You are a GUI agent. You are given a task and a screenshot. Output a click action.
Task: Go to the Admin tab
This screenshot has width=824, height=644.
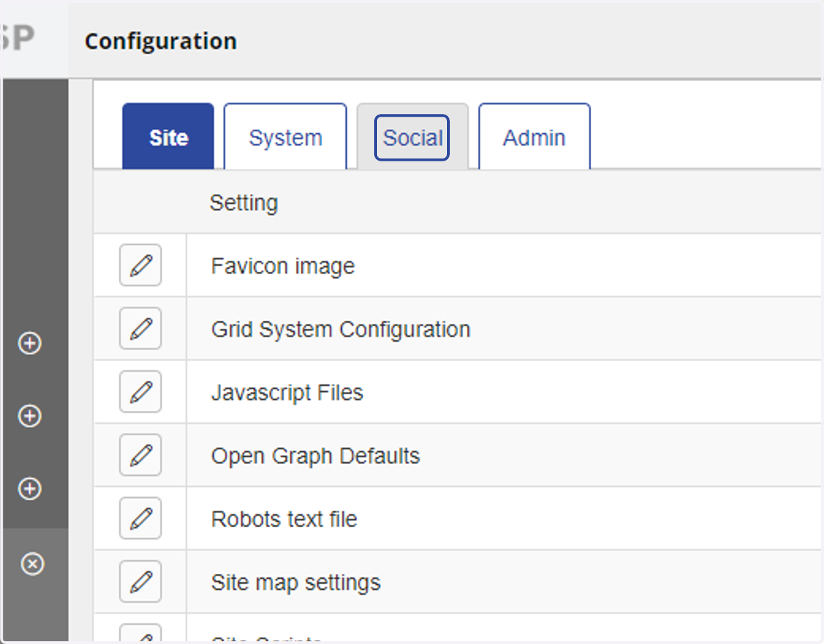(534, 137)
